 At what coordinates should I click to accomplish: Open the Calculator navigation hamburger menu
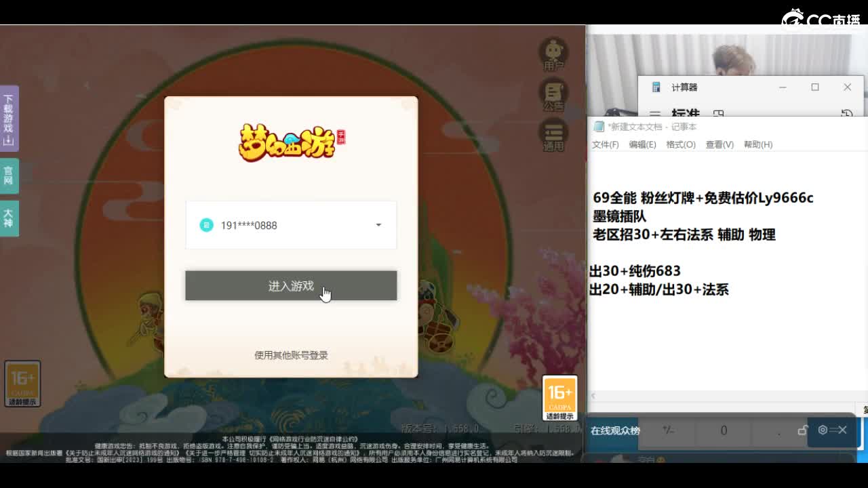(655, 113)
